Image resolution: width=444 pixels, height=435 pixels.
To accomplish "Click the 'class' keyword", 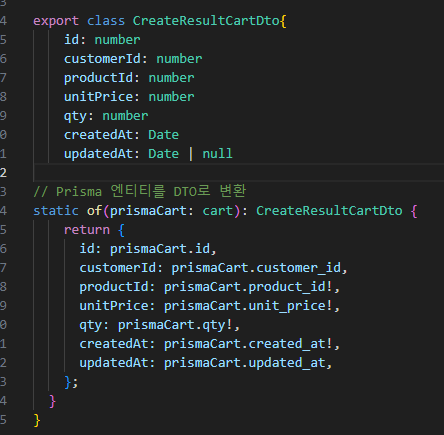I will point(106,21).
